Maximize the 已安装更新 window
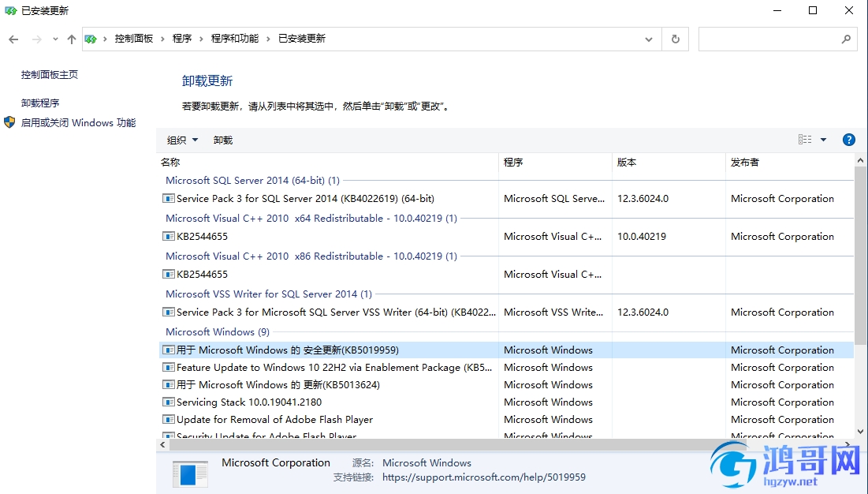The image size is (868, 494). [813, 10]
